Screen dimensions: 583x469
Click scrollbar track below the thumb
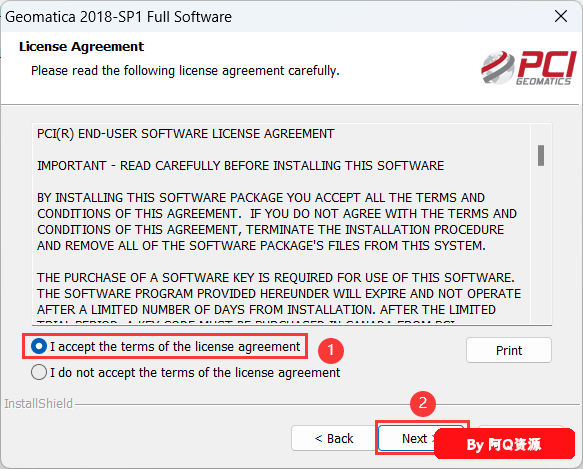(541, 245)
